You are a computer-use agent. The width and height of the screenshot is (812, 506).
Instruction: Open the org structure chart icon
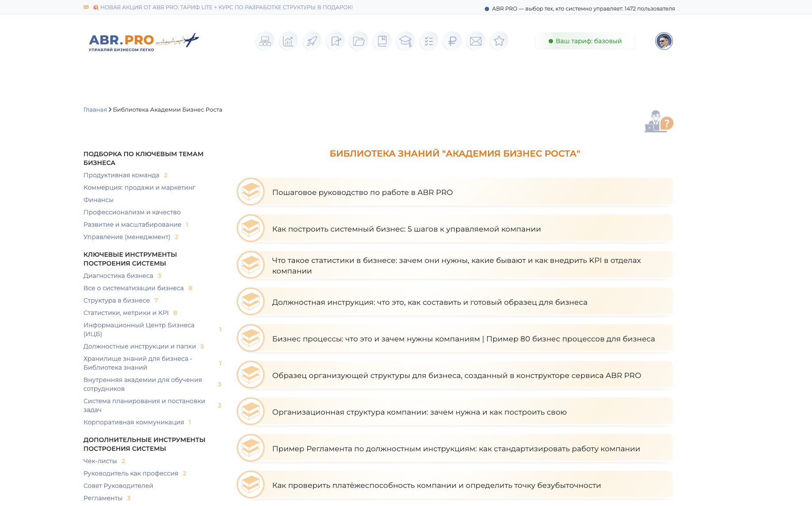click(265, 41)
